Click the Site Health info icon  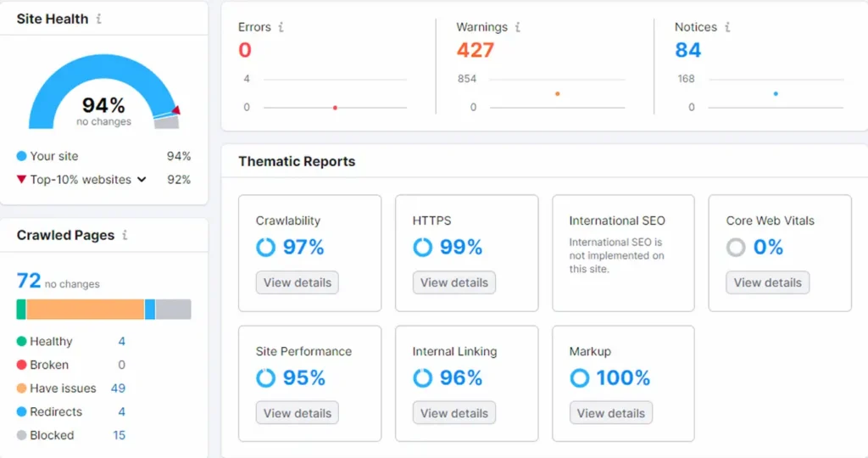pyautogui.click(x=98, y=19)
